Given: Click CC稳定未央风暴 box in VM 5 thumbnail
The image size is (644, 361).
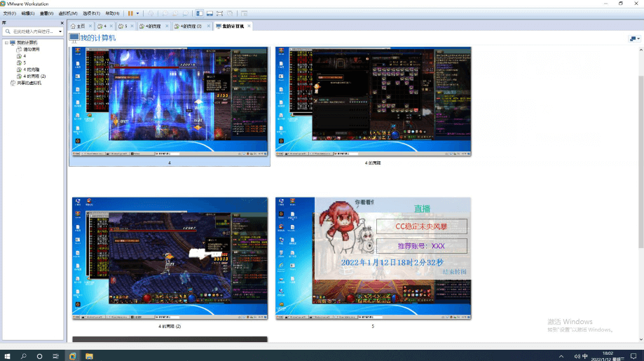Looking at the screenshot, I should [x=421, y=226].
